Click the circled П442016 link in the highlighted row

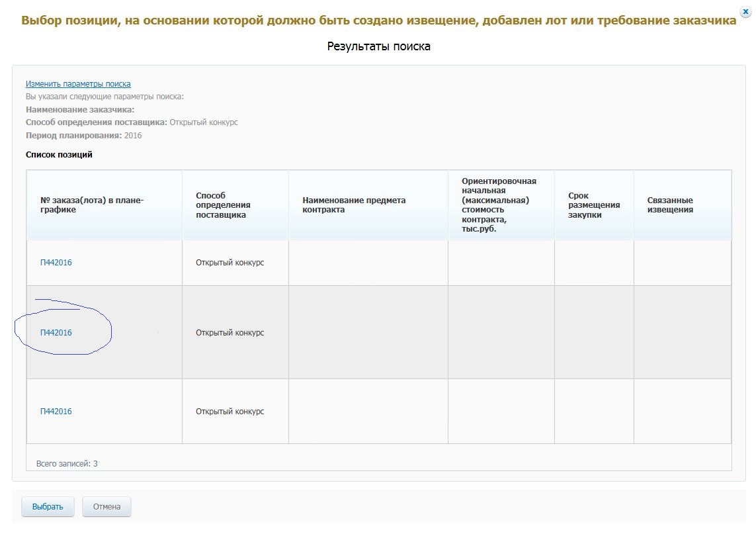56,333
